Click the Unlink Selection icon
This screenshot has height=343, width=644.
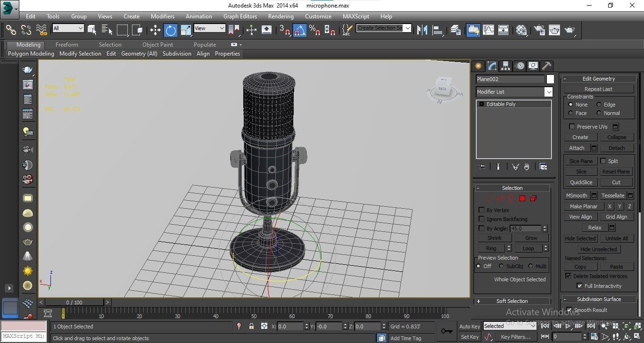click(26, 30)
